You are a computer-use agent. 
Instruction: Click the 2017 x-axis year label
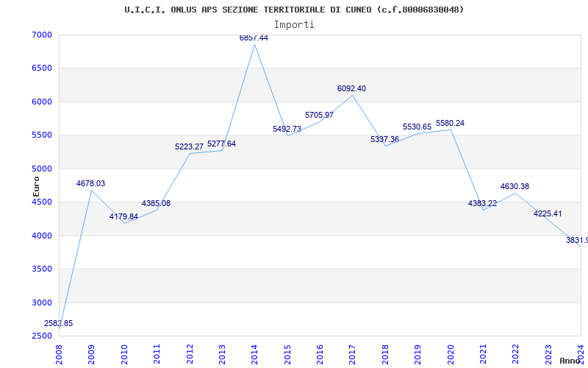pyautogui.click(x=353, y=354)
